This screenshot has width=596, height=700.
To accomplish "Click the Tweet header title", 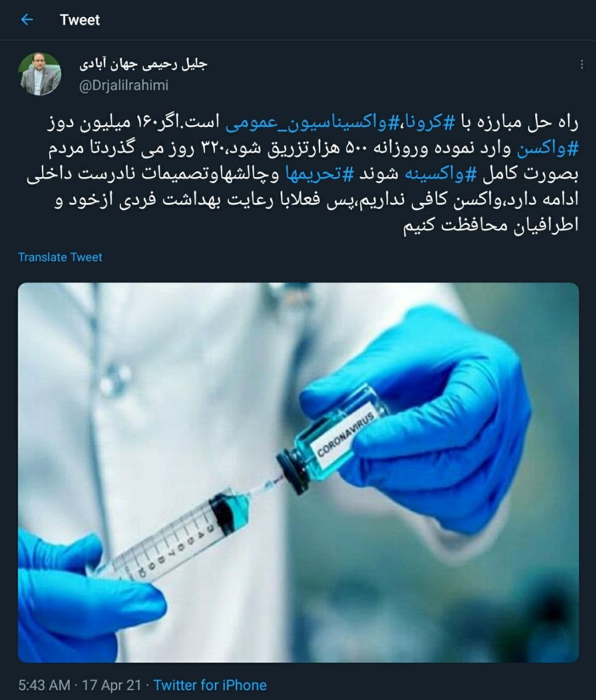I will click(x=80, y=20).
